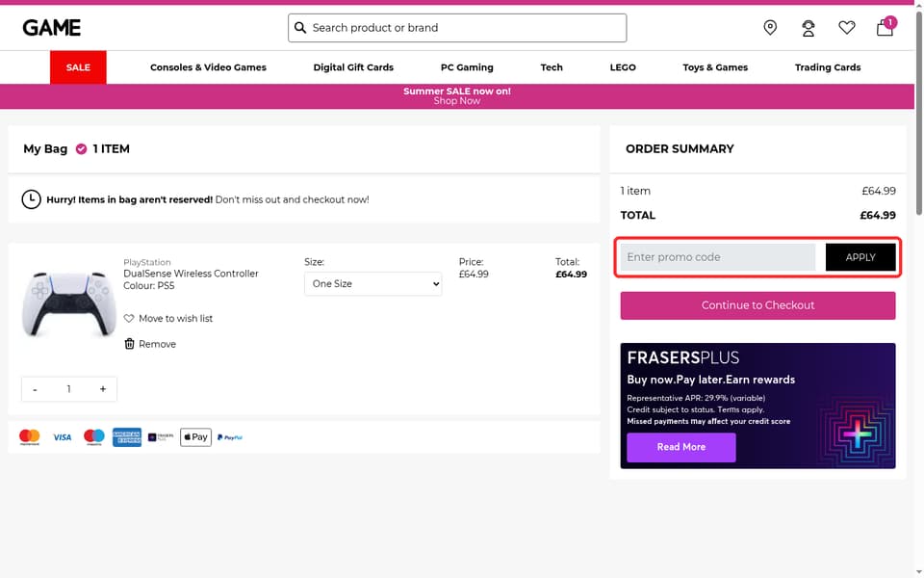Image resolution: width=924 pixels, height=578 pixels.
Task: Focus the Search product or brand field
Action: (456, 28)
